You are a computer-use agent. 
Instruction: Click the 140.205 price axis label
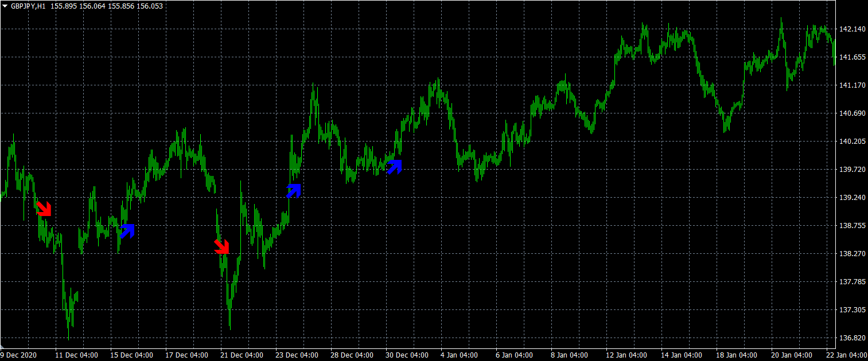(x=852, y=142)
